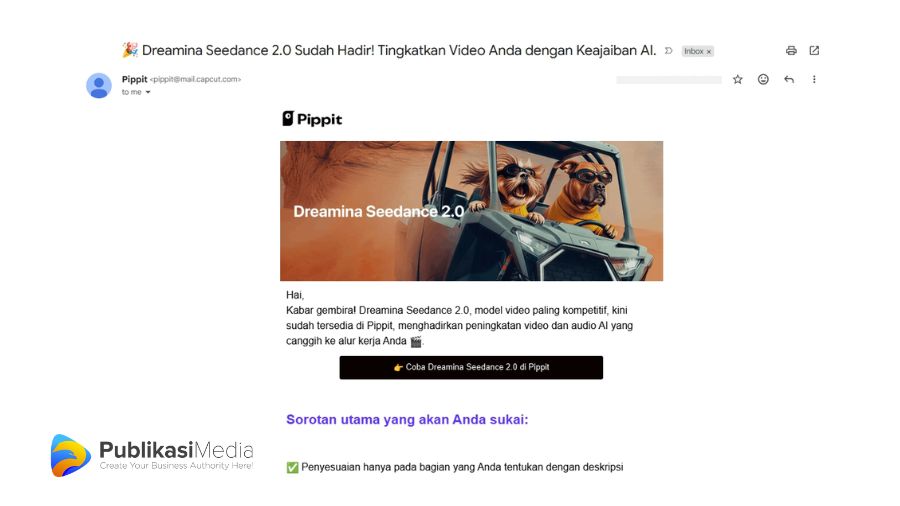Open the email in a new window
This screenshot has height=506, width=900.
click(814, 51)
